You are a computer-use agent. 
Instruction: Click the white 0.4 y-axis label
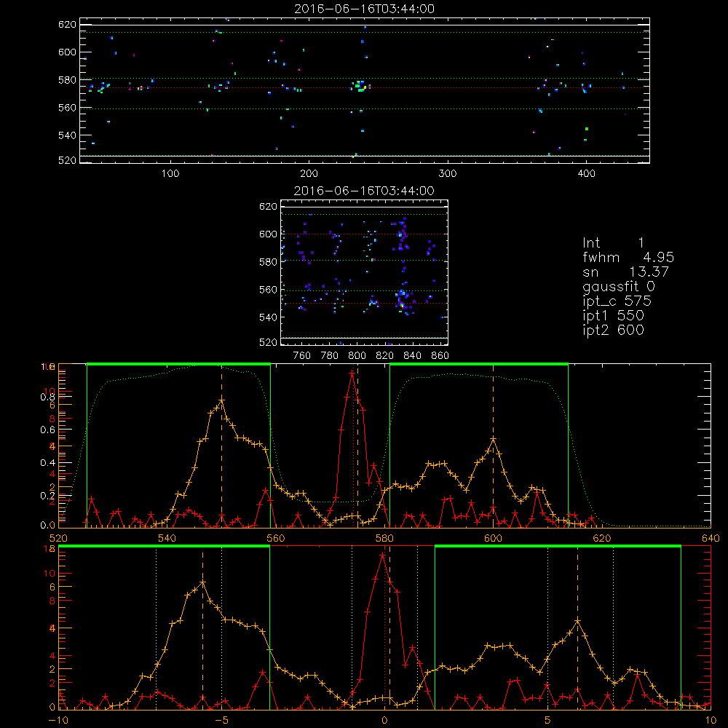coord(48,463)
